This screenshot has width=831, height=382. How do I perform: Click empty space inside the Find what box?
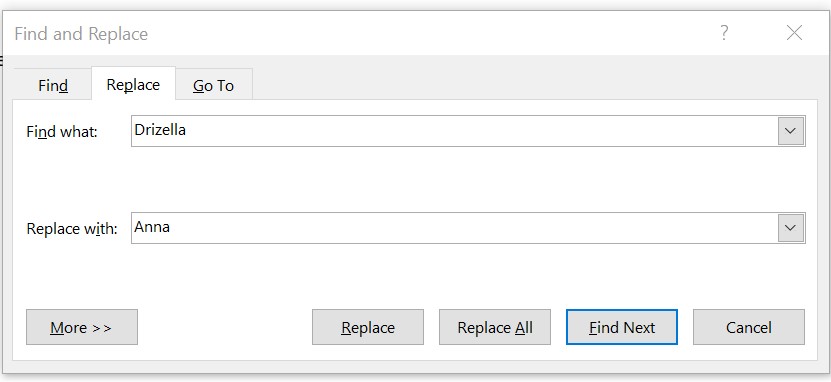click(x=477, y=131)
